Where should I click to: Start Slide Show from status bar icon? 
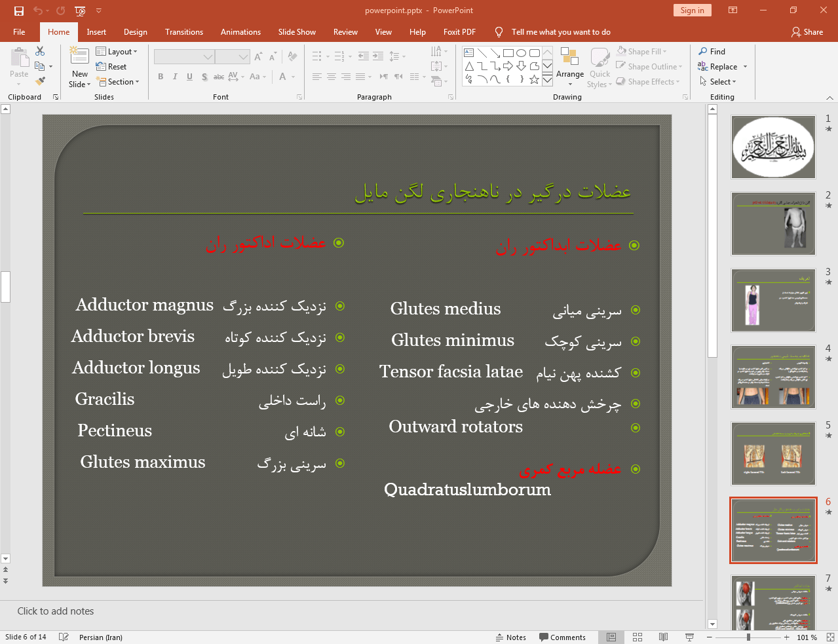click(x=689, y=637)
